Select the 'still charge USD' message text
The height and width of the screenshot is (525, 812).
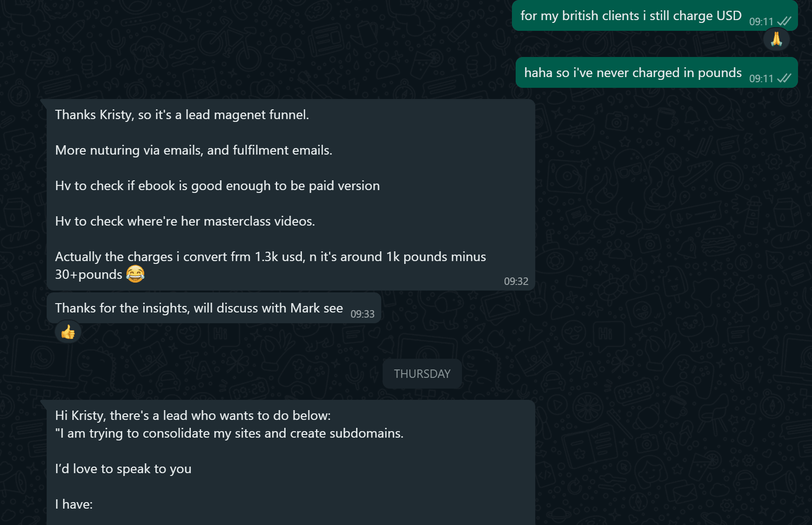coord(631,16)
